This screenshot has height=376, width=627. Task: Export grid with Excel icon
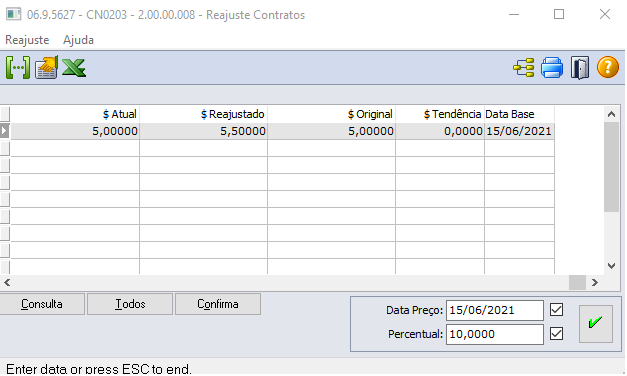coord(74,68)
